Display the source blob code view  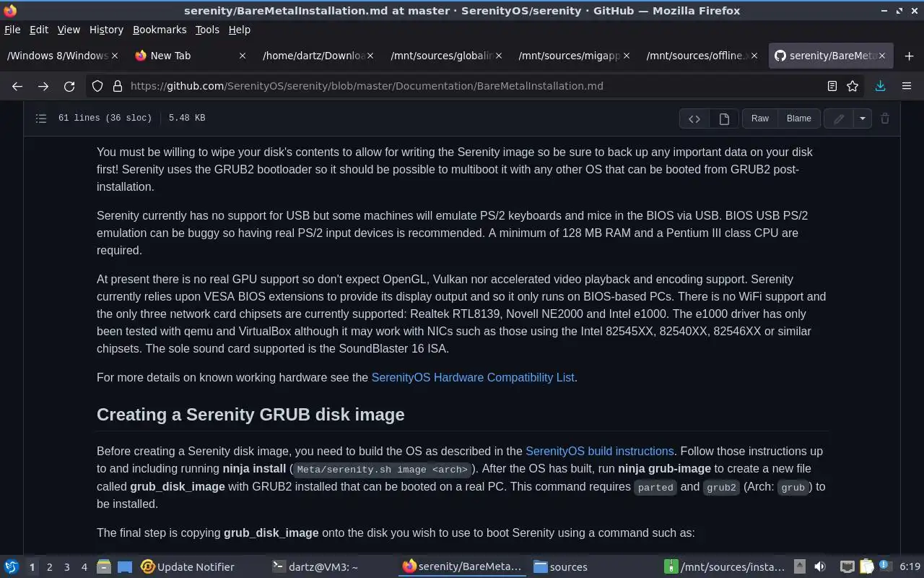click(694, 118)
